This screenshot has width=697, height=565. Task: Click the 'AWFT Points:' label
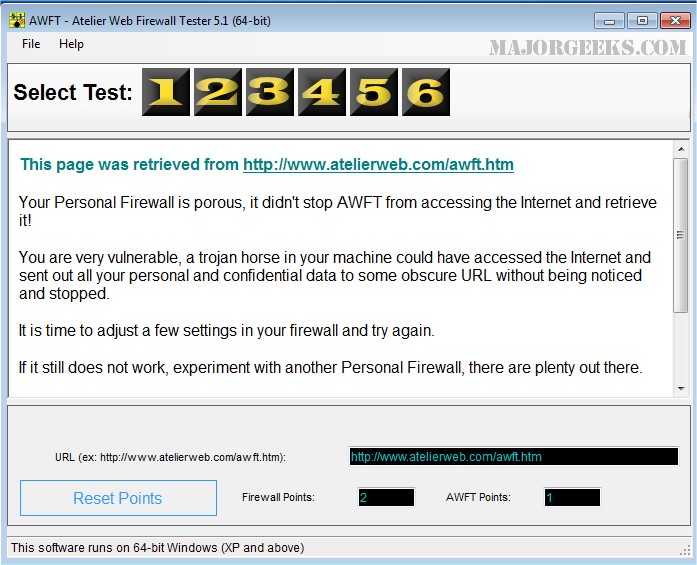(478, 497)
